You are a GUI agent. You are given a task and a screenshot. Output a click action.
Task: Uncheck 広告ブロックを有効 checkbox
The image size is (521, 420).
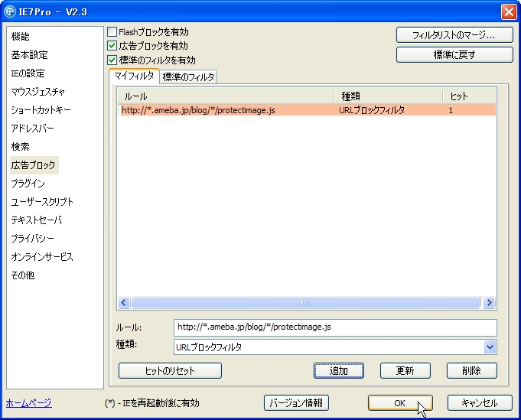[x=112, y=46]
